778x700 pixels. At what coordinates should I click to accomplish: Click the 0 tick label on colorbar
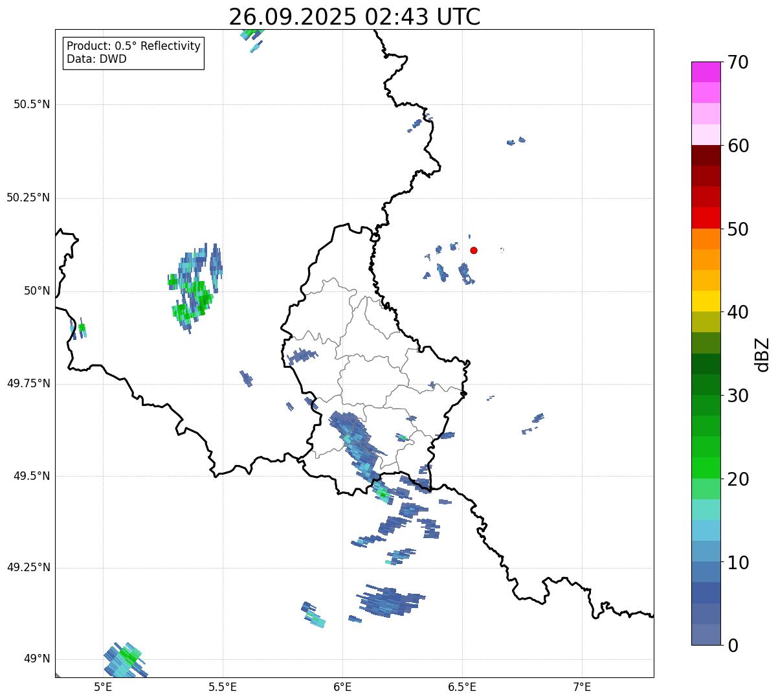[x=731, y=646]
